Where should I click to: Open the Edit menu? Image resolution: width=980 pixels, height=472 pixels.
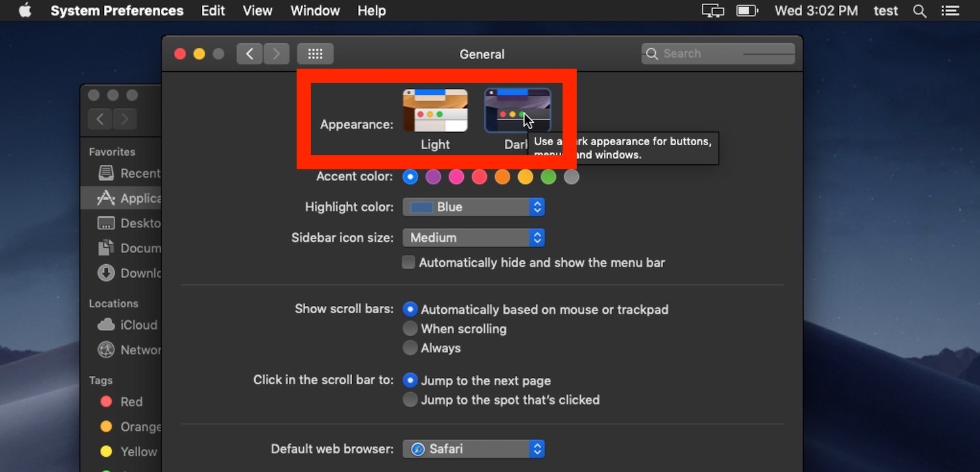coord(213,11)
